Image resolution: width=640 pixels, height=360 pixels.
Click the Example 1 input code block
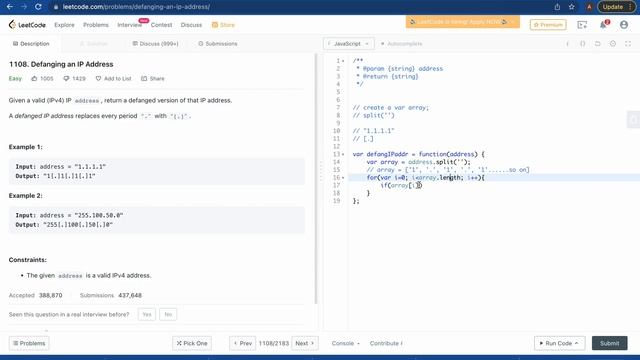click(157, 171)
